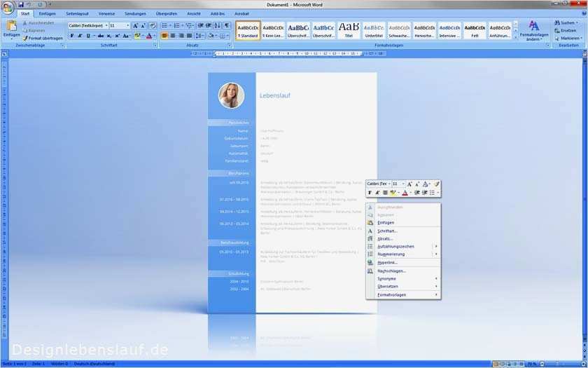
Task: Apply font color in ribbon
Action: [149, 36]
